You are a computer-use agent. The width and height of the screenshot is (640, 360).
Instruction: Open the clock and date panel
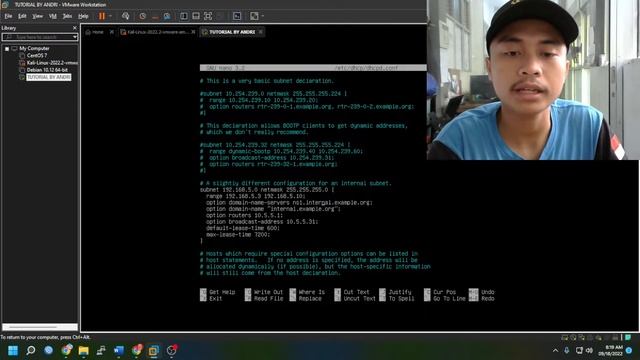coord(611,351)
